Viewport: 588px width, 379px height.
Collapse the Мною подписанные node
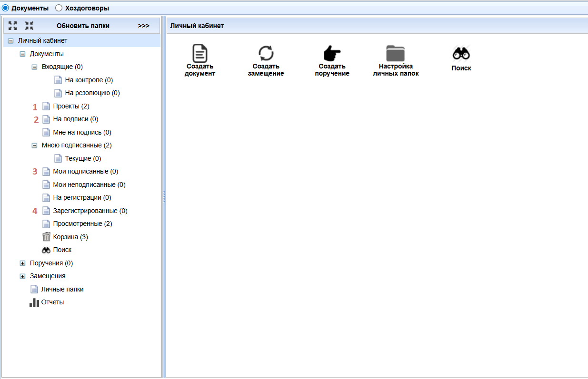coord(34,146)
